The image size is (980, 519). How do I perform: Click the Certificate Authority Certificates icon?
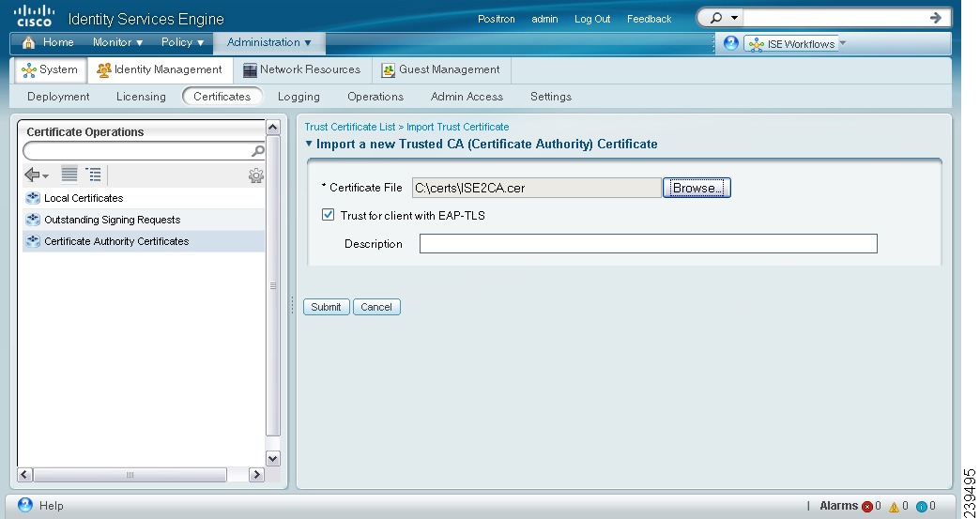[33, 242]
